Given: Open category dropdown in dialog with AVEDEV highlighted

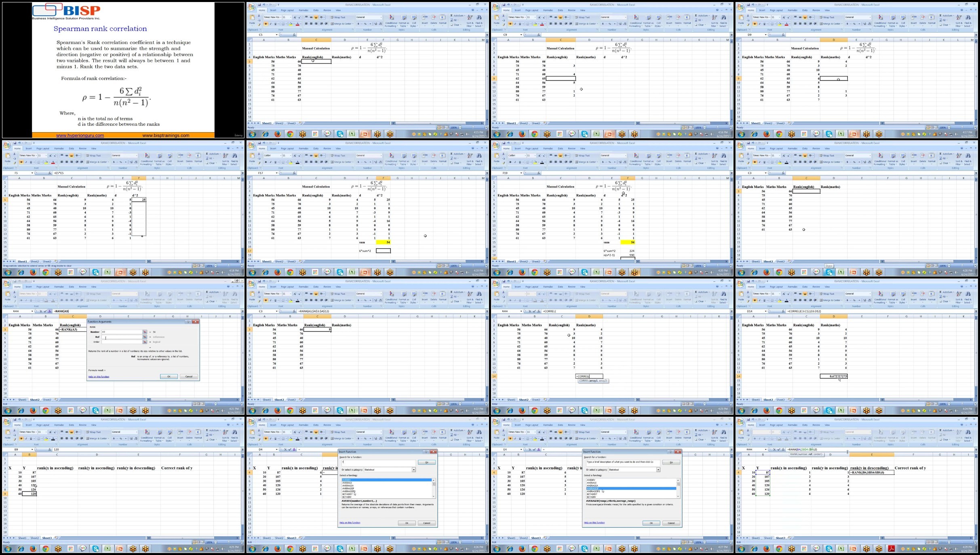Looking at the screenshot, I should pos(413,470).
